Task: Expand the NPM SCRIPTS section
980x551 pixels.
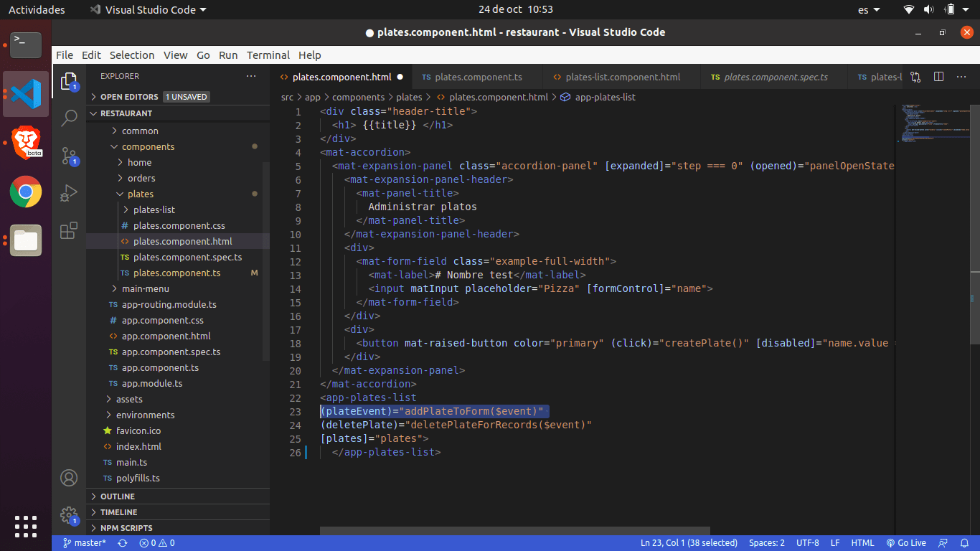Action: tap(126, 528)
